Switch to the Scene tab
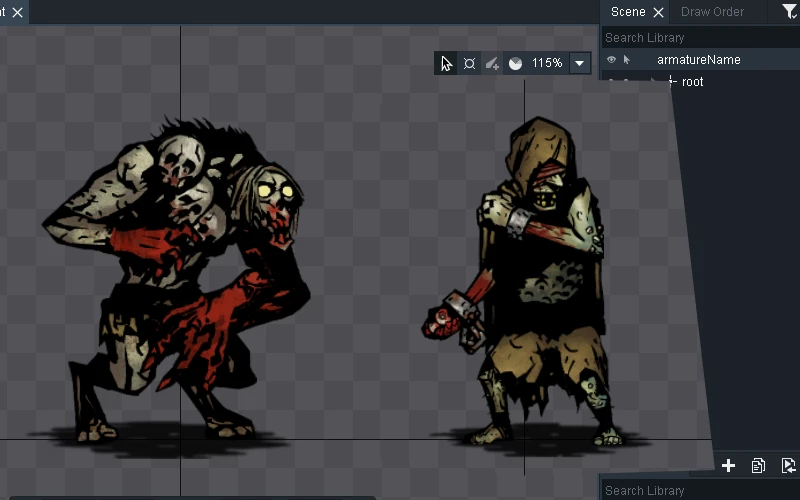Viewport: 800px width, 500px height. [628, 12]
